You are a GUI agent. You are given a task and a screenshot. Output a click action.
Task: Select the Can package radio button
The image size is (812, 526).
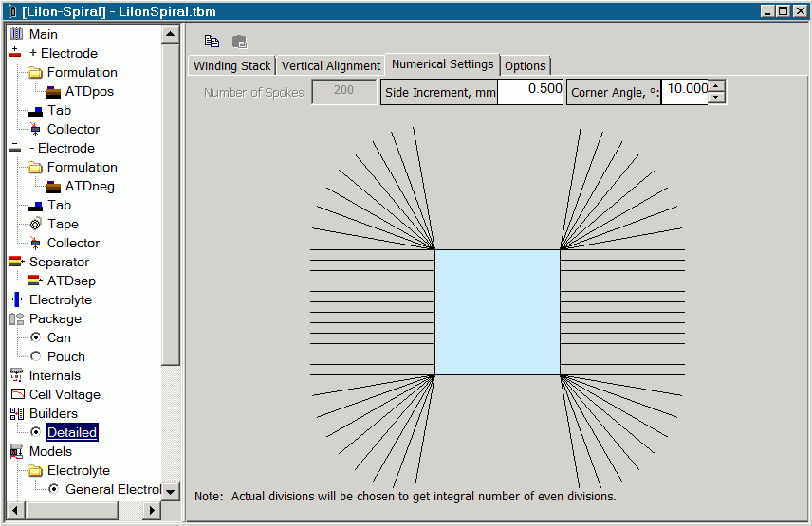tap(36, 337)
